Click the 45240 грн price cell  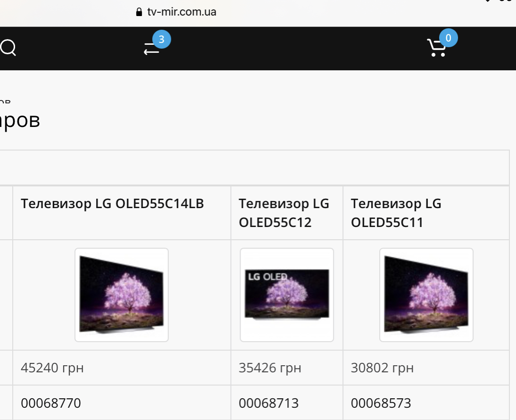122,368
